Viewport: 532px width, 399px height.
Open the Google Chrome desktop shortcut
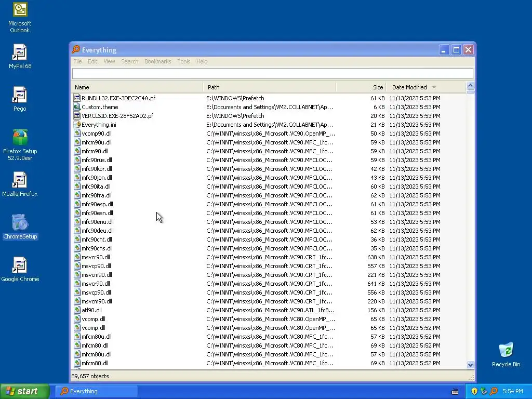point(20,270)
